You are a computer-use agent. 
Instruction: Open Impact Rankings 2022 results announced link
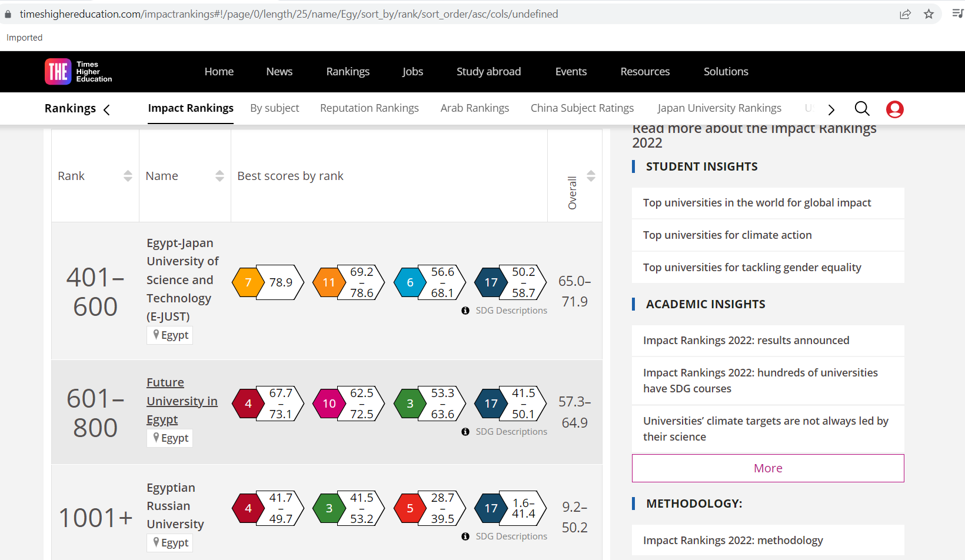768,341
